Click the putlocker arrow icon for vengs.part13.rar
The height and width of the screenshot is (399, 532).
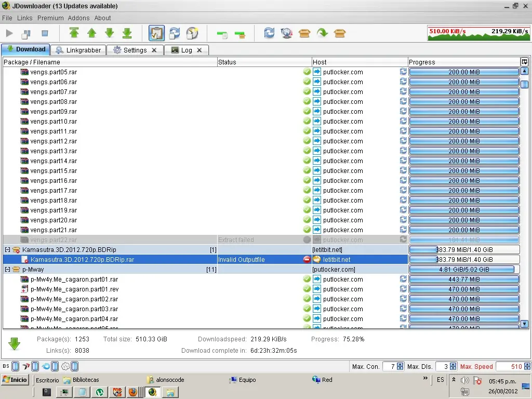[316, 151]
